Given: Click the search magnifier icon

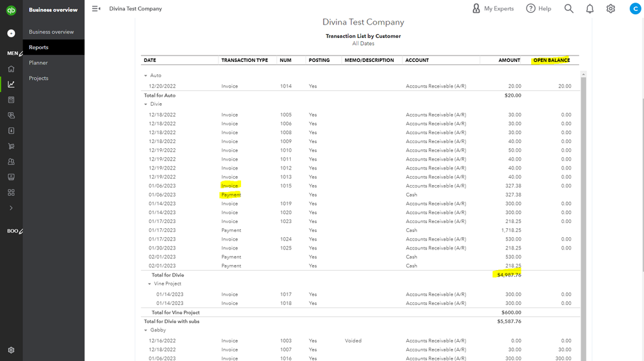Looking at the screenshot, I should 569,8.
